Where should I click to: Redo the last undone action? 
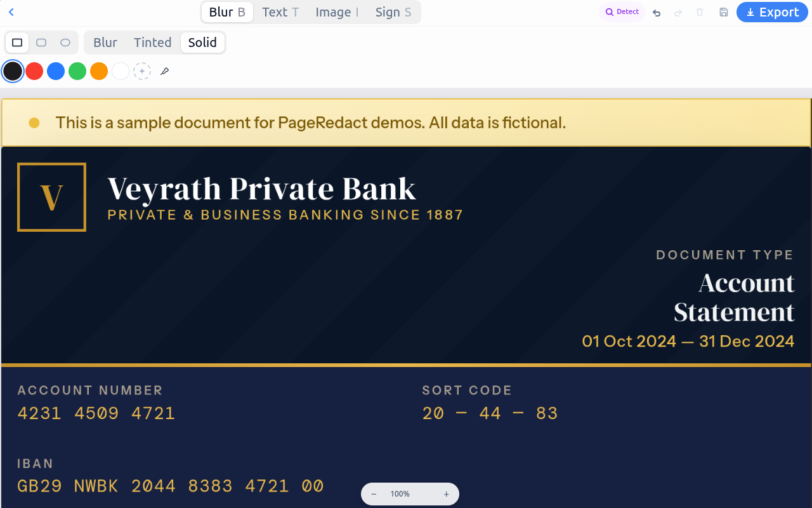coord(678,12)
